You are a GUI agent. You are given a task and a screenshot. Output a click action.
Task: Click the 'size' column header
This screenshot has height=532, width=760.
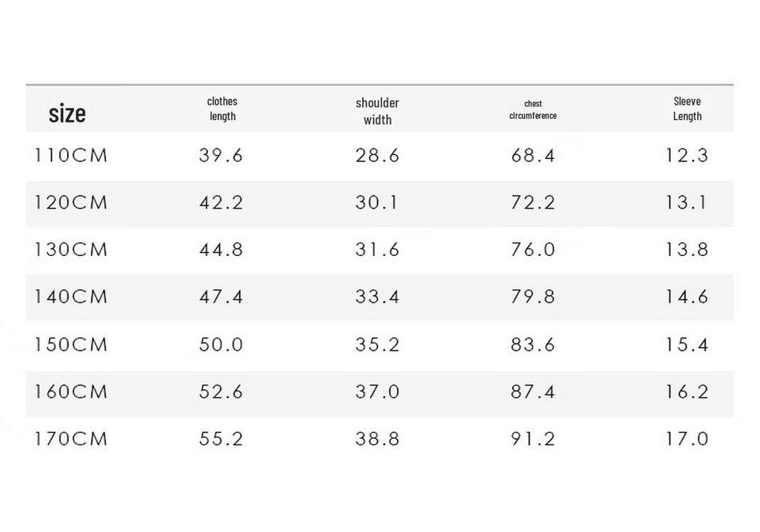[x=67, y=114]
